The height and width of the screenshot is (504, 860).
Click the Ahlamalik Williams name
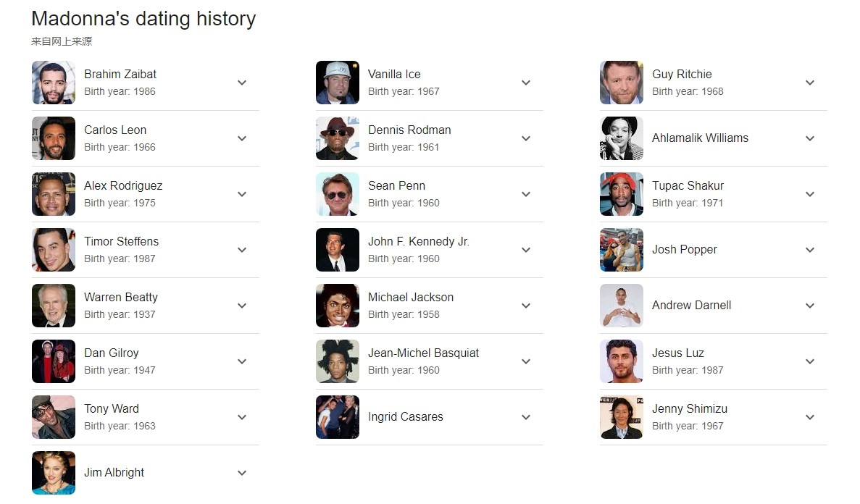click(x=700, y=138)
